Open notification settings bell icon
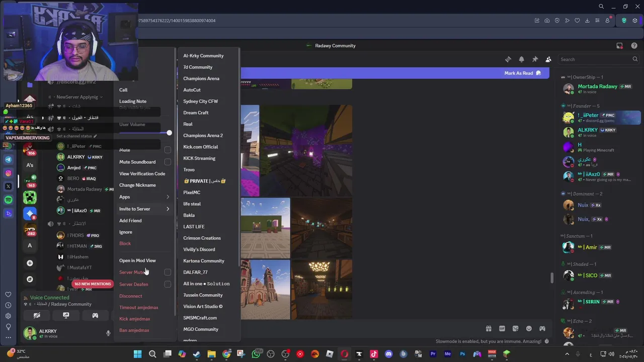This screenshot has width=644, height=362. point(522,59)
